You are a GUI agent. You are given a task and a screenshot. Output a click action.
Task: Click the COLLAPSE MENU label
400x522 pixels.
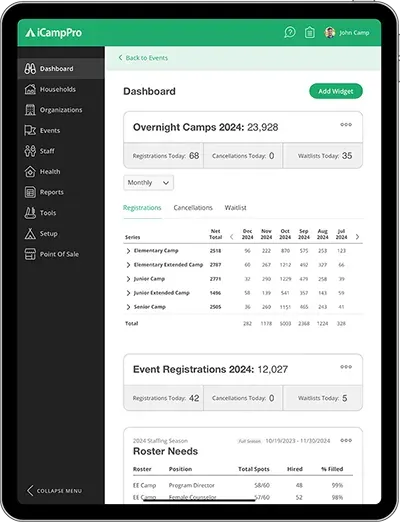click(59, 491)
